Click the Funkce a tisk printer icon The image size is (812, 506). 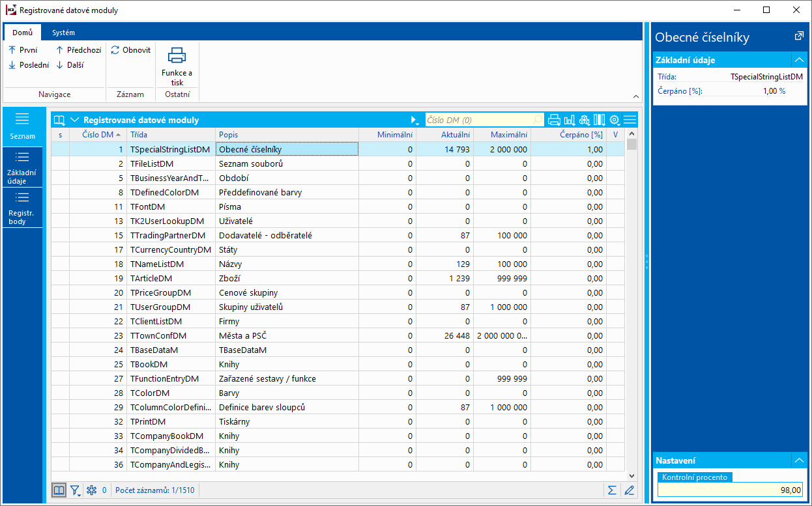click(x=177, y=56)
